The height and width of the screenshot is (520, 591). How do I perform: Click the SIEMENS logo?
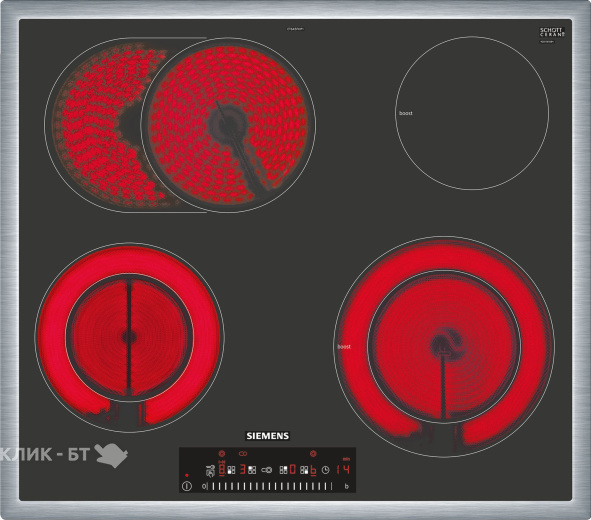268,436
